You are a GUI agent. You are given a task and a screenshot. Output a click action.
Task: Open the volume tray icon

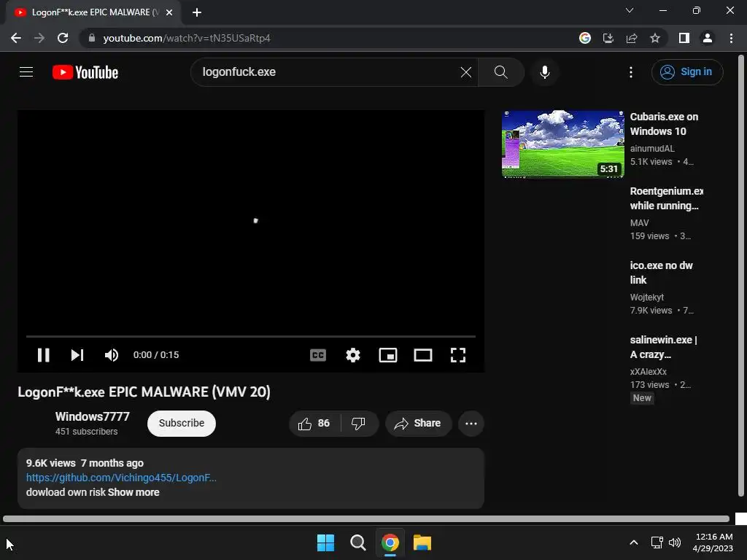click(x=675, y=542)
